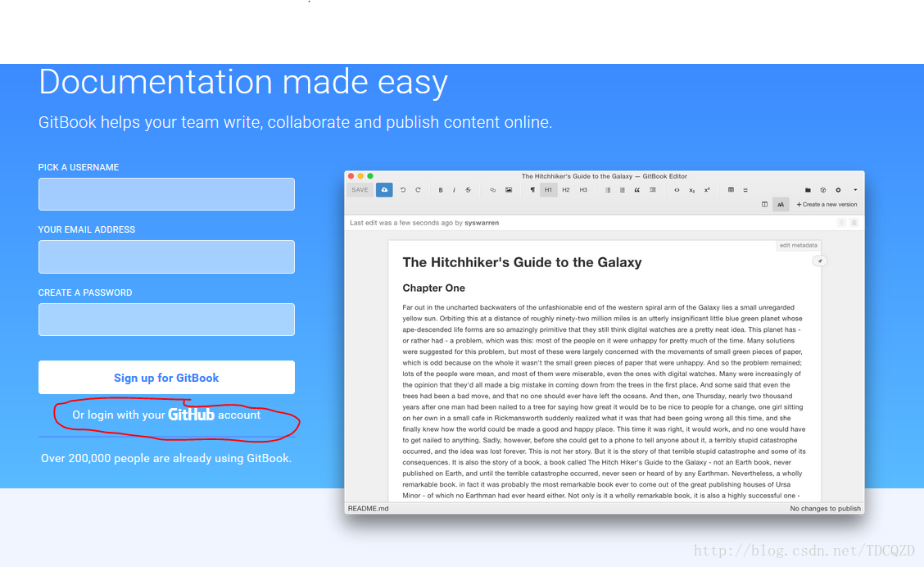924x567 pixels.
Task: Click the indent text icon
Action: (x=652, y=190)
